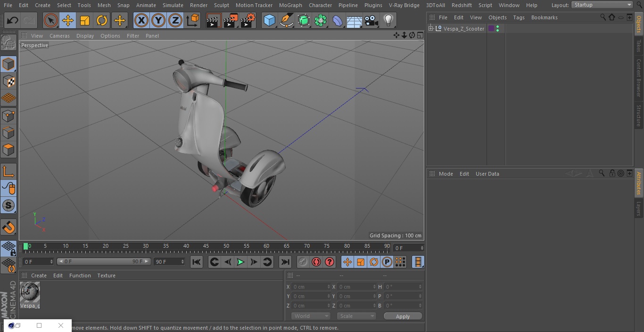644x332 pixels.
Task: Open the Simulate menu
Action: 173,5
